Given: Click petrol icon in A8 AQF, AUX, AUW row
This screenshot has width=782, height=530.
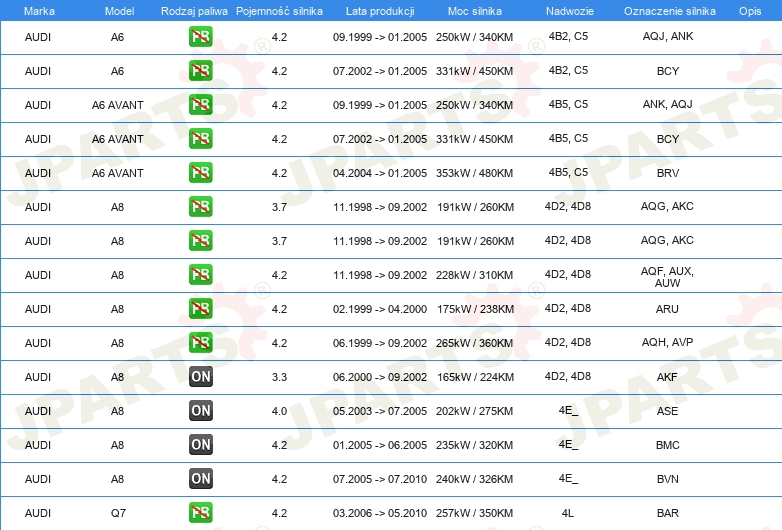Looking at the screenshot, I should point(200,275).
